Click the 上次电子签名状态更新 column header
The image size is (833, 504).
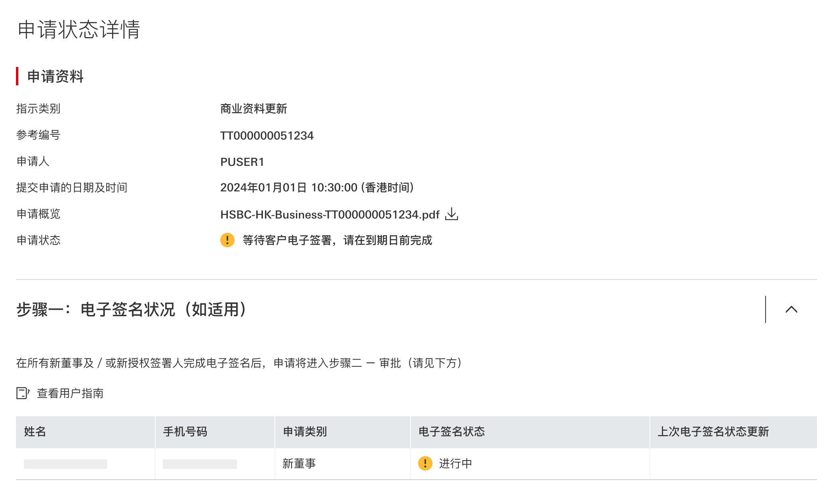(x=713, y=431)
